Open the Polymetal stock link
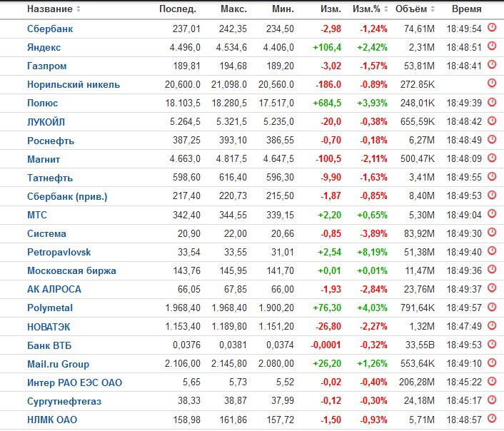This screenshot has width=504, height=431. coord(50,308)
